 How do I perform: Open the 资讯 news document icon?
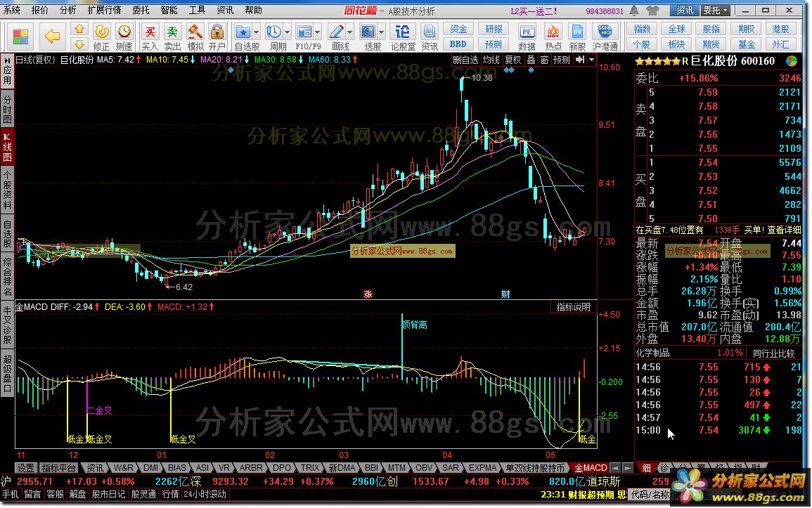430,37
